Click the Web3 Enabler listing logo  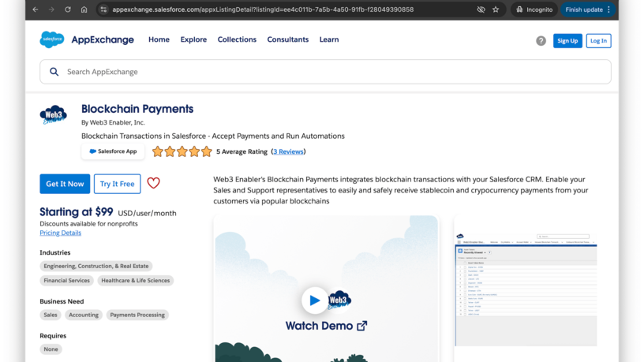pos(54,114)
